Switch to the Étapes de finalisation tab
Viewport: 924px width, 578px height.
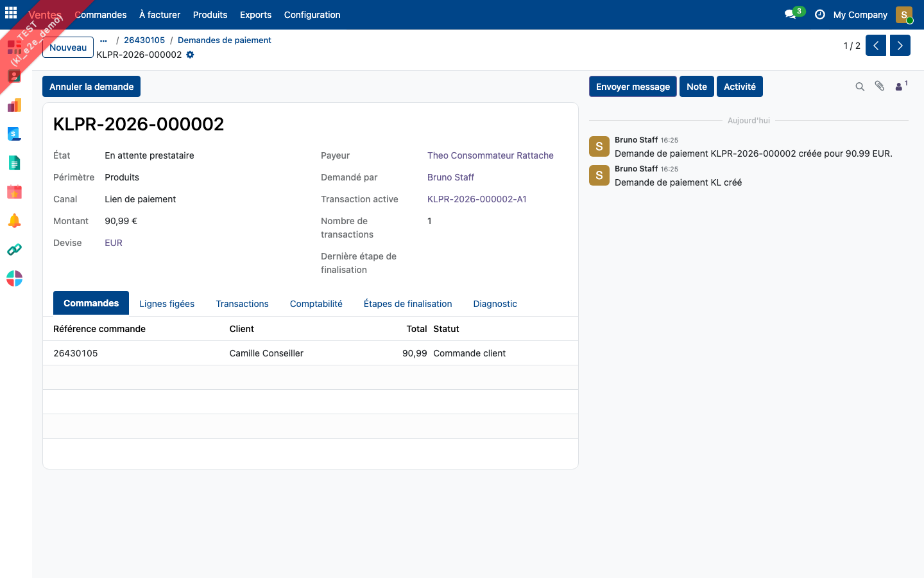click(x=407, y=304)
